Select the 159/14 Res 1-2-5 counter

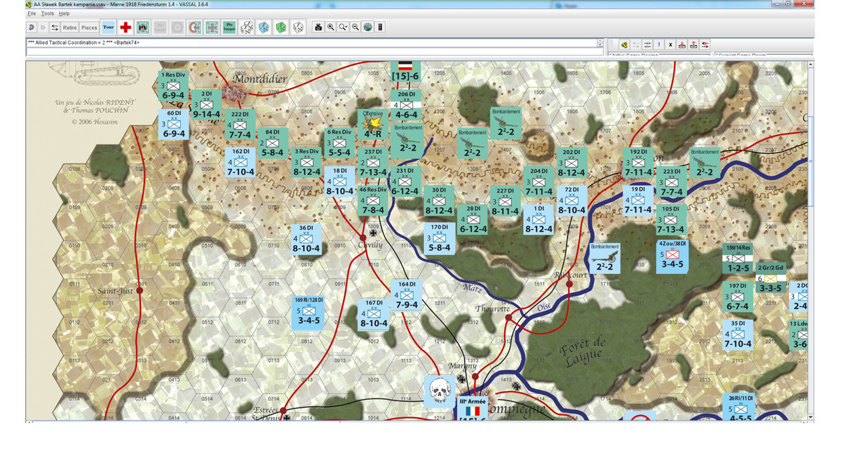coord(737,258)
